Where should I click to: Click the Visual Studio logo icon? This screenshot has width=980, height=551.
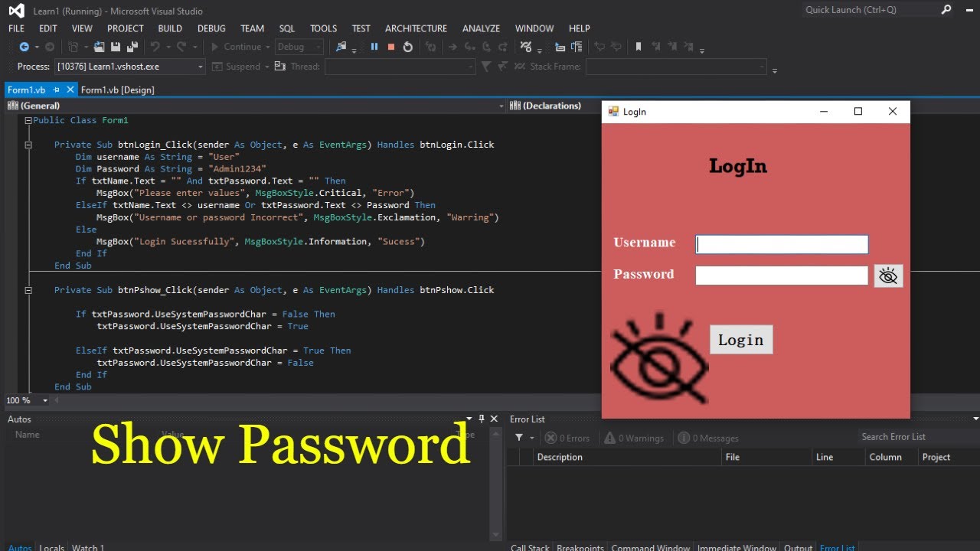(15, 11)
